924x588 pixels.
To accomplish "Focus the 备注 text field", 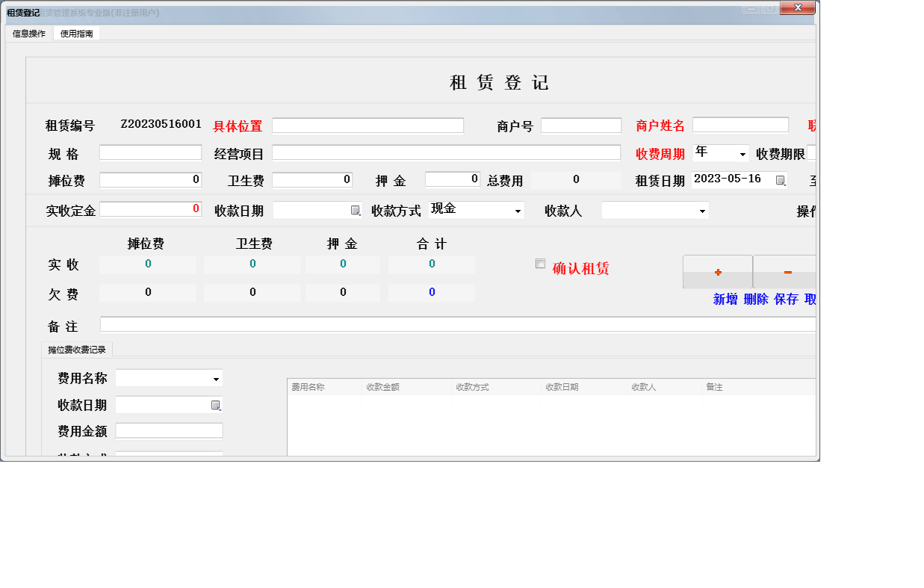I will pyautogui.click(x=457, y=324).
